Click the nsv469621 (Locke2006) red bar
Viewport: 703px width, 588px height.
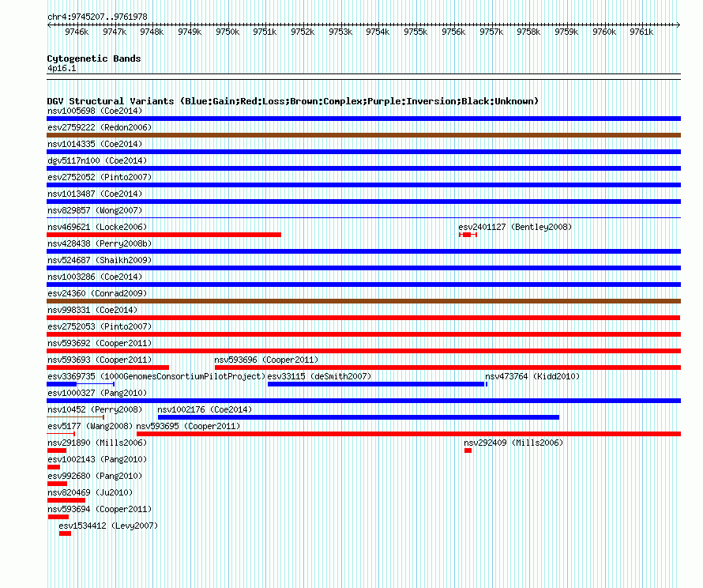point(164,235)
